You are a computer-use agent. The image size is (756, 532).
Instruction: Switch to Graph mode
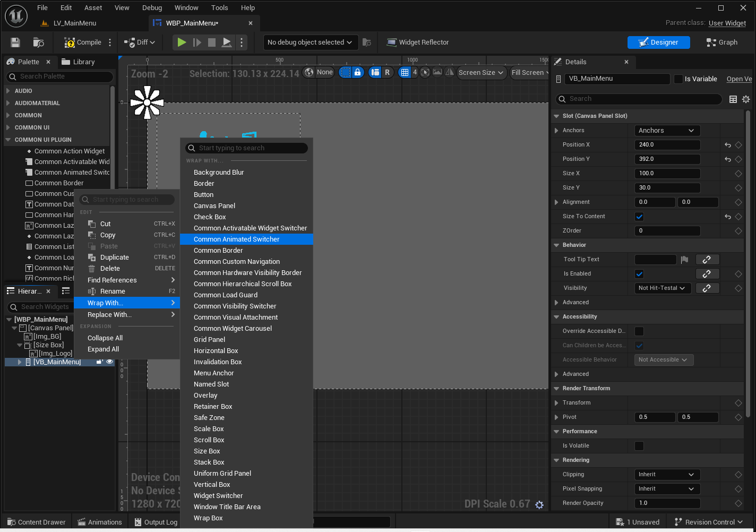[722, 42]
